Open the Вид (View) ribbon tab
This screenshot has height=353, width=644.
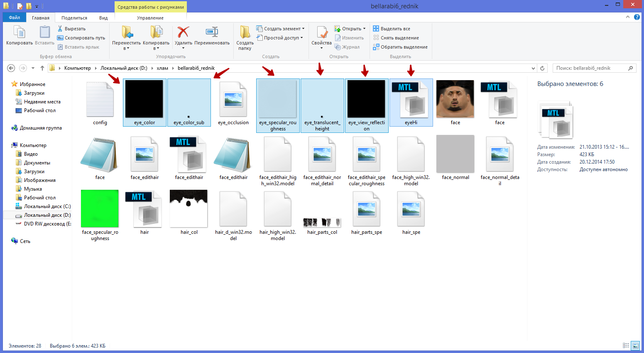pyautogui.click(x=103, y=18)
